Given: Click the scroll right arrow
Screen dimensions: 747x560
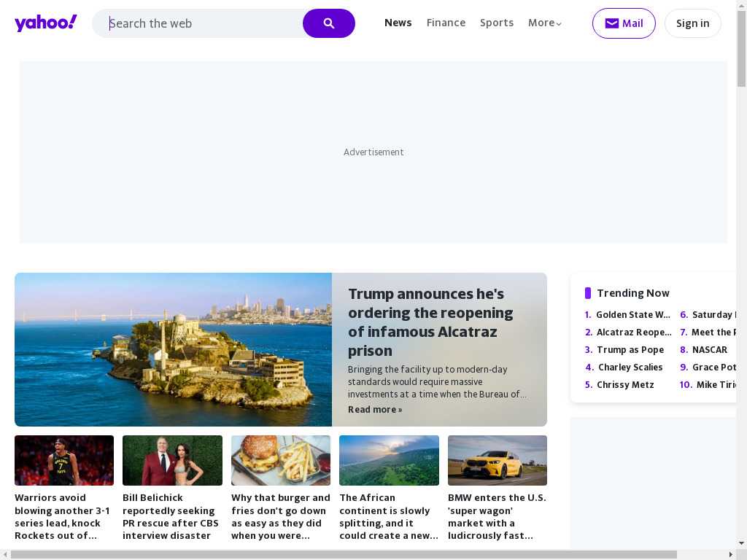Looking at the screenshot, I should click(x=731, y=555).
